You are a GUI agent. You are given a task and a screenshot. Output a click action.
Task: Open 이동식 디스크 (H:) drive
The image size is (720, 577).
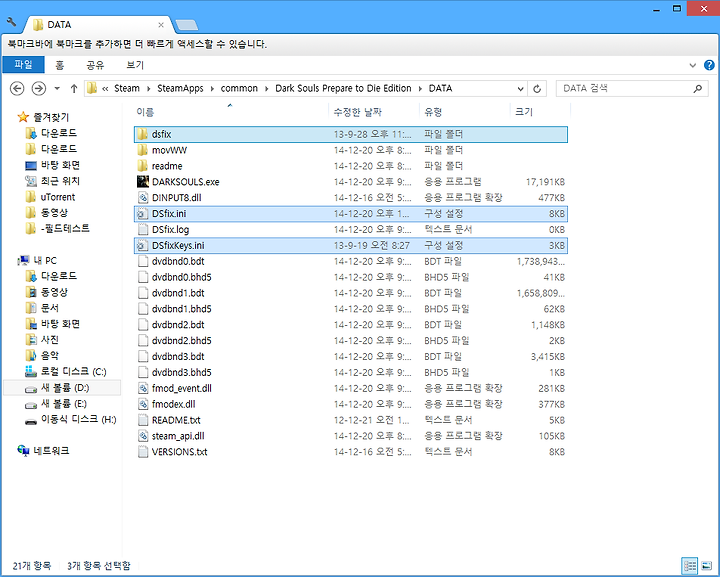coord(71,419)
